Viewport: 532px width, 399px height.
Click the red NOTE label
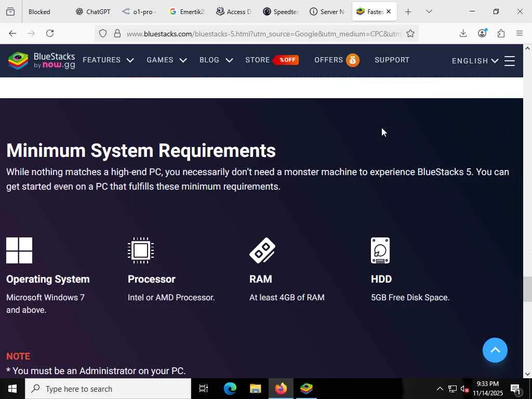pos(18,356)
